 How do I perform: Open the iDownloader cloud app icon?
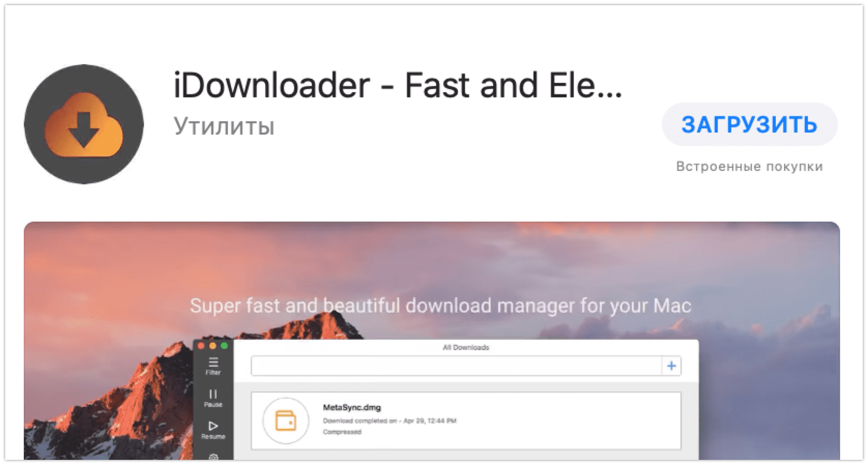click(x=84, y=124)
